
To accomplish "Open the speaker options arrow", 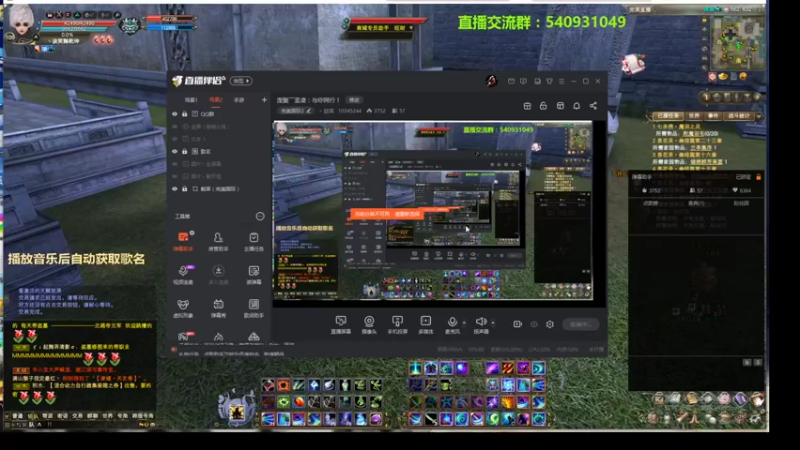I will pyautogui.click(x=493, y=322).
